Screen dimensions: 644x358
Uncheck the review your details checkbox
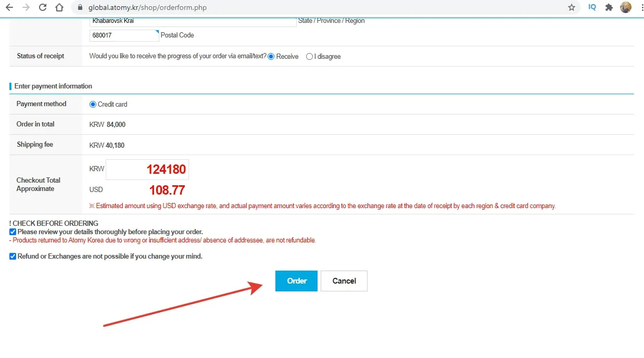click(13, 232)
